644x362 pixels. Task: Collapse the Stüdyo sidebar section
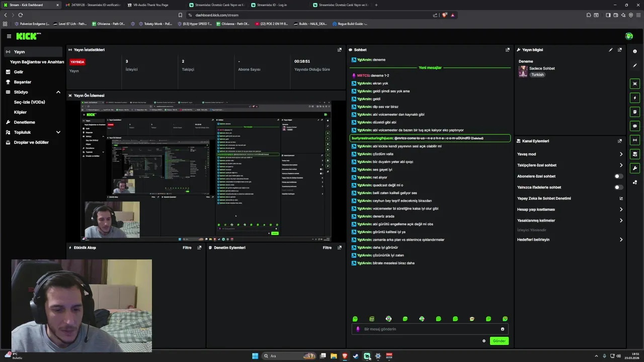pos(58,92)
